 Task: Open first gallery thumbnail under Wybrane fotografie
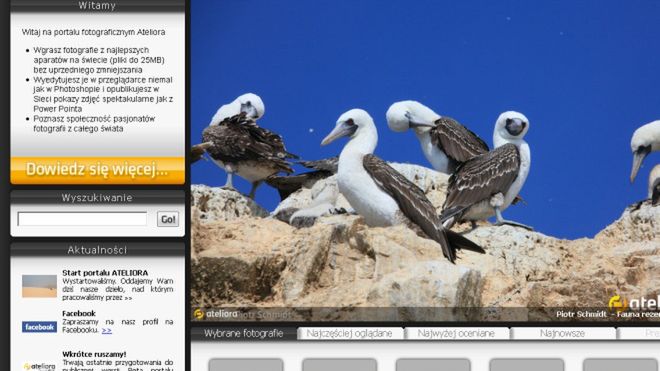[246, 365]
